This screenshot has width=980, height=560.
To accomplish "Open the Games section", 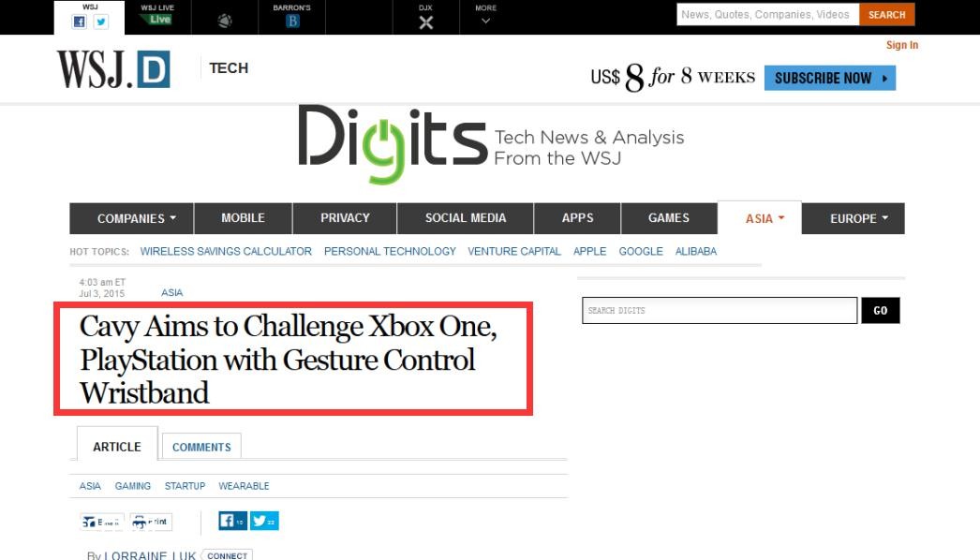I will coord(669,218).
